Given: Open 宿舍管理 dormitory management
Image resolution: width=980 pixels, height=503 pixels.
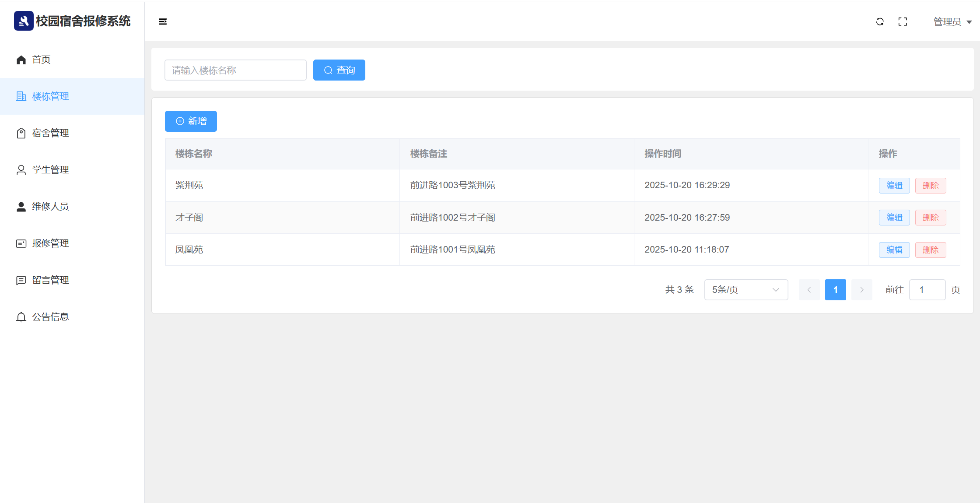Looking at the screenshot, I should [x=50, y=133].
